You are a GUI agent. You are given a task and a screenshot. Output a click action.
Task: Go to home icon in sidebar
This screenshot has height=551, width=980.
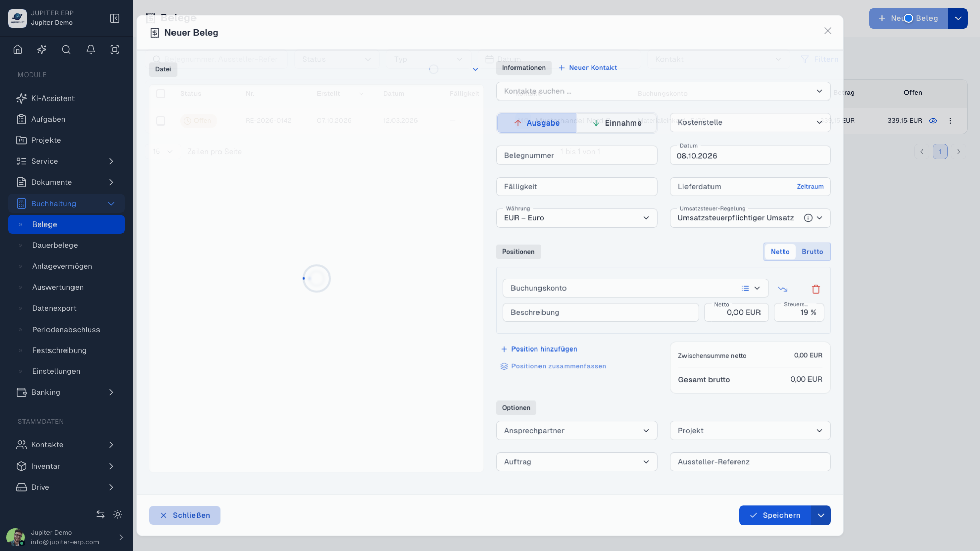[x=18, y=49]
